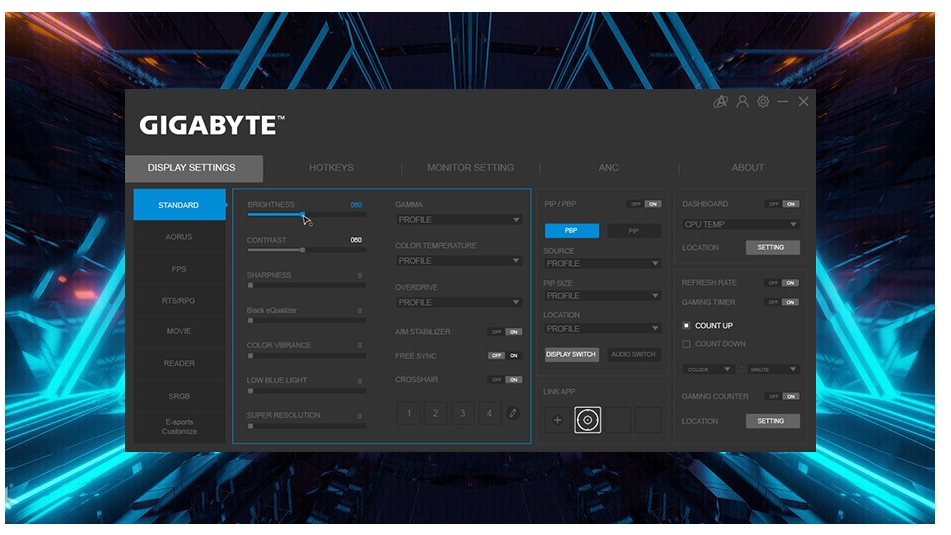Click the PBP mode button
This screenshot has width=951, height=535.
[571, 230]
